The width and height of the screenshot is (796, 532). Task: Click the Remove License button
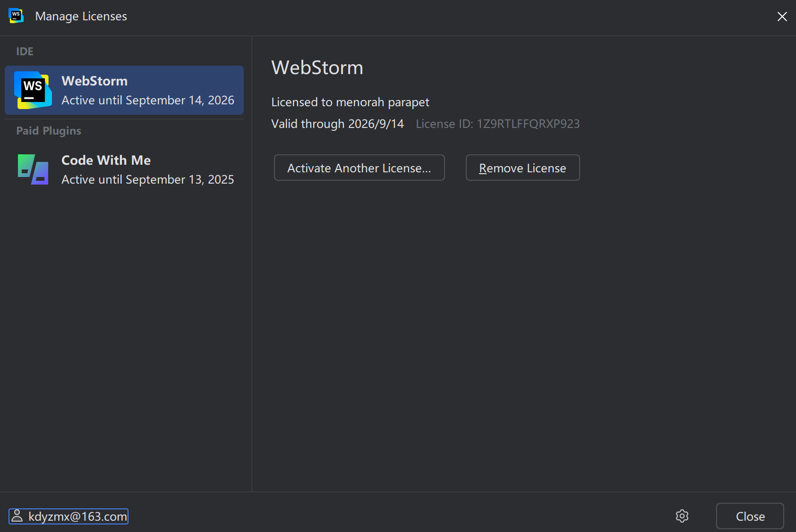523,168
